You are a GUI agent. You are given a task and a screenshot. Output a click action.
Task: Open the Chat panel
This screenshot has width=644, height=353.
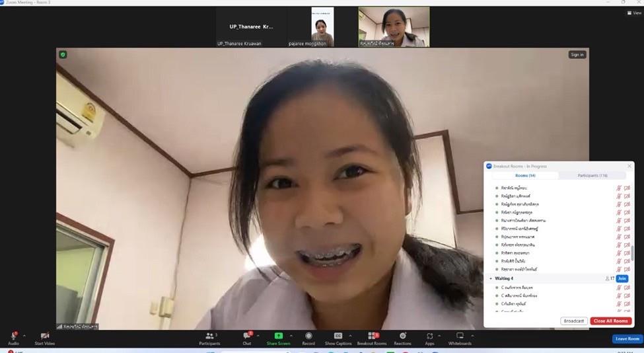[247, 338]
